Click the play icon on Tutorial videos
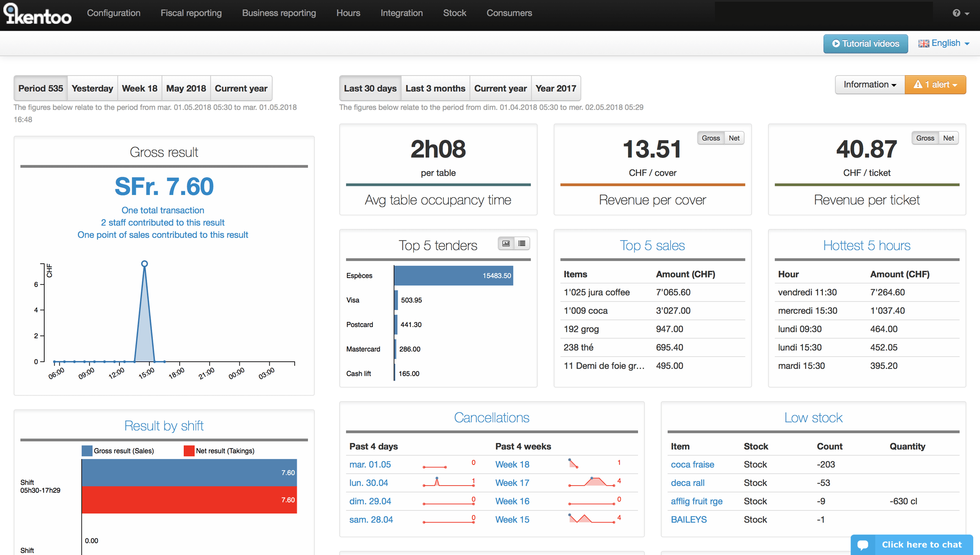Viewport: 980px width, 555px height. [835, 44]
